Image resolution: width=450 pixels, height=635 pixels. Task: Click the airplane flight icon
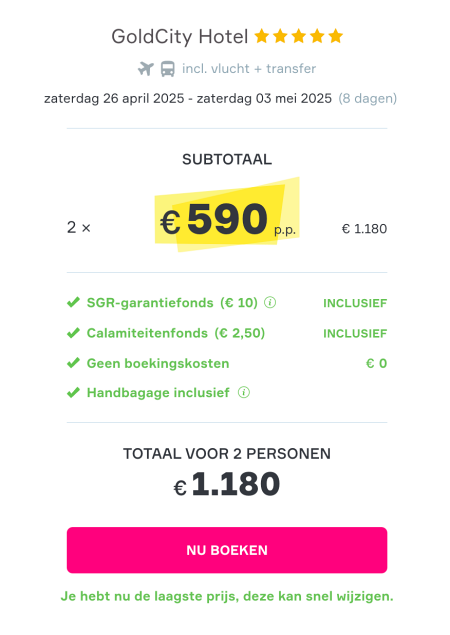(146, 68)
